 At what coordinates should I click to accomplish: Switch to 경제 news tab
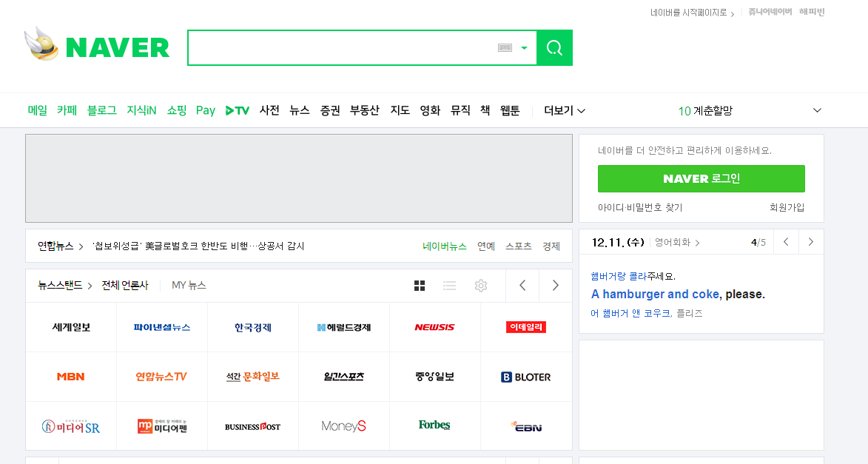coord(551,246)
